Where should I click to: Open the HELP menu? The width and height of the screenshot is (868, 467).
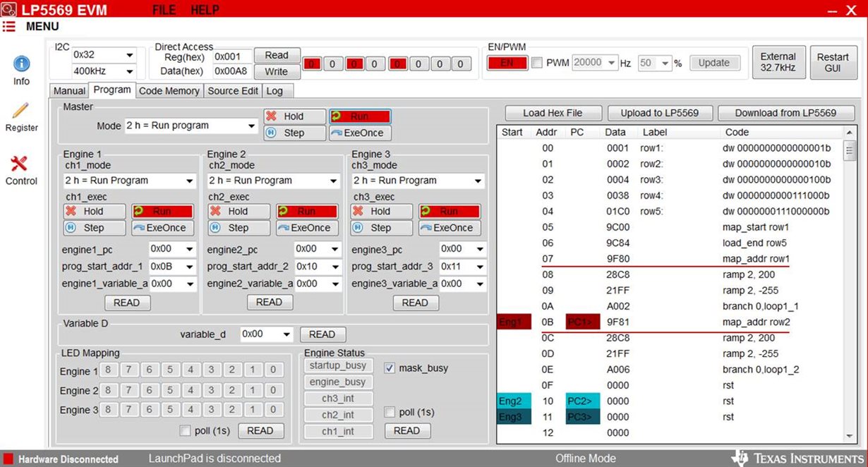coord(205,10)
